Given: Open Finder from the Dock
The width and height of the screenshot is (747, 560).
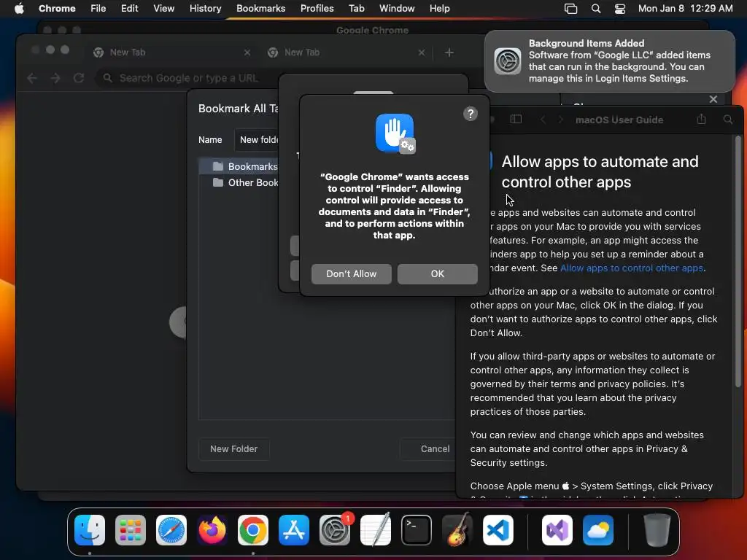Looking at the screenshot, I should pos(90,530).
